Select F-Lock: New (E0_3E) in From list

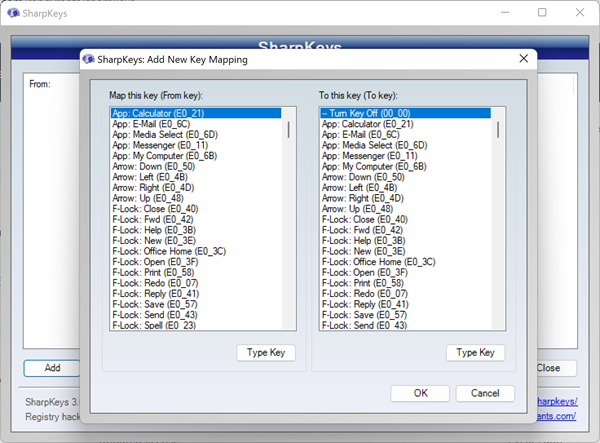[x=196, y=241]
